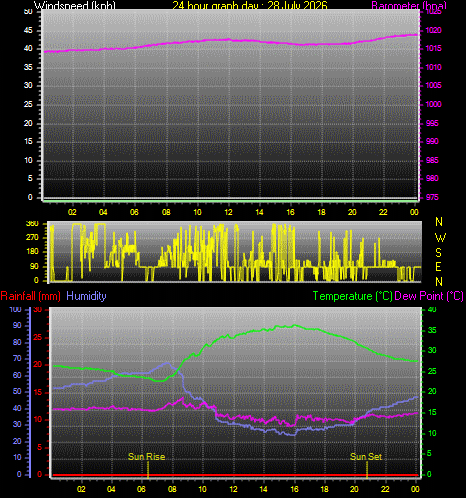This screenshot has width=466, height=498.
Task: Click hour label "16" under the temperature chart
Action: point(294,489)
